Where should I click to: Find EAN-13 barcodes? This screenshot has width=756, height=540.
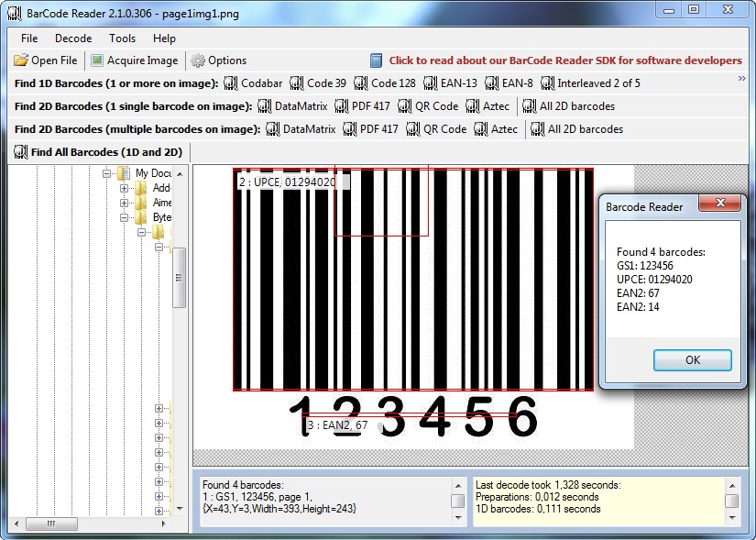(x=450, y=83)
